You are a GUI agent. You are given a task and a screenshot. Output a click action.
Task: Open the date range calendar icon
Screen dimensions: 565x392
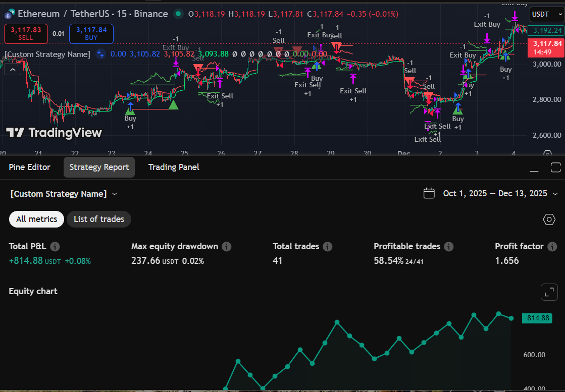tap(429, 193)
